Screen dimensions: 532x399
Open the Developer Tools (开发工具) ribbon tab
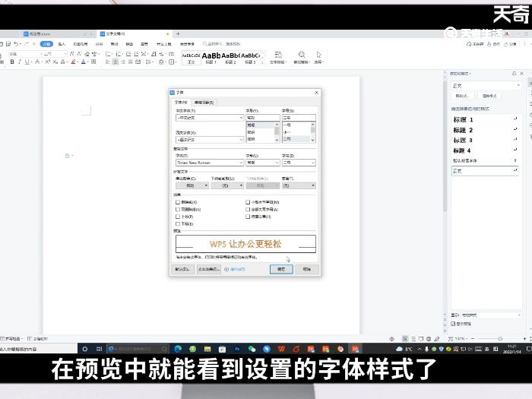click(164, 44)
